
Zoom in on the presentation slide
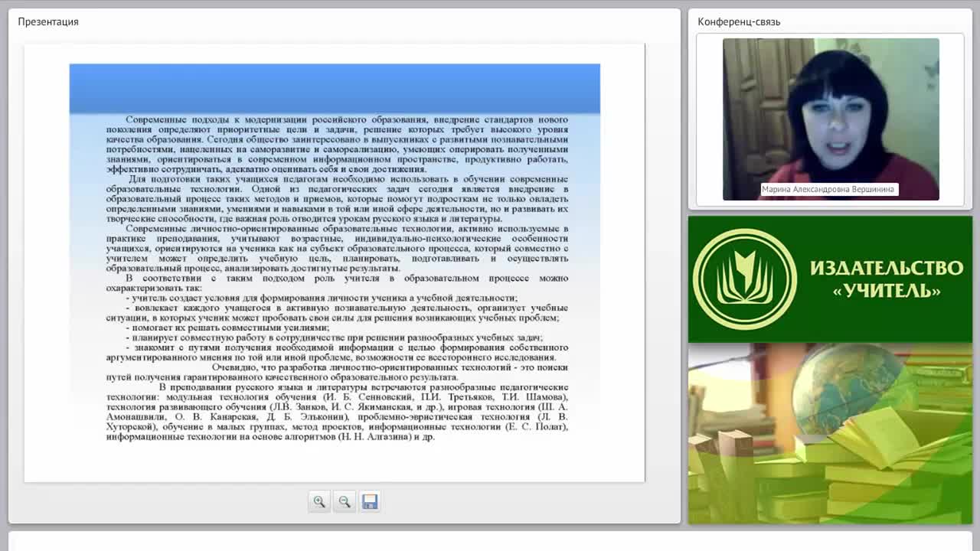point(319,501)
